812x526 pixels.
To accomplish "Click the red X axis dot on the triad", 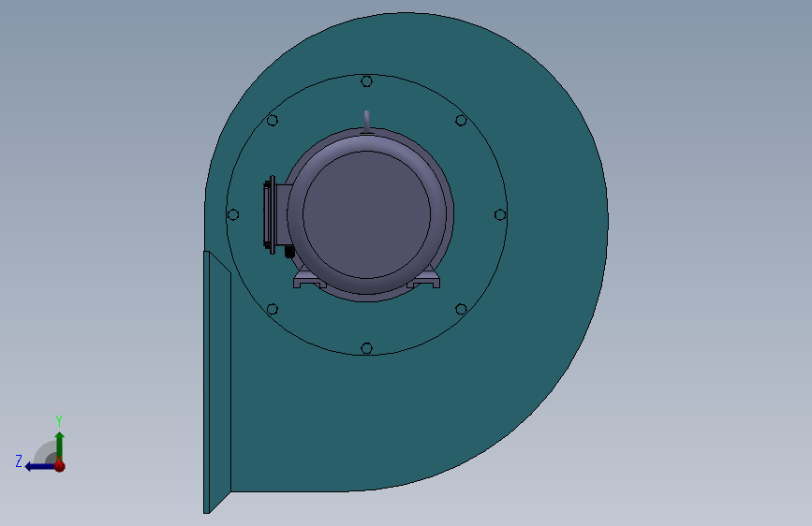I will pos(60,466).
